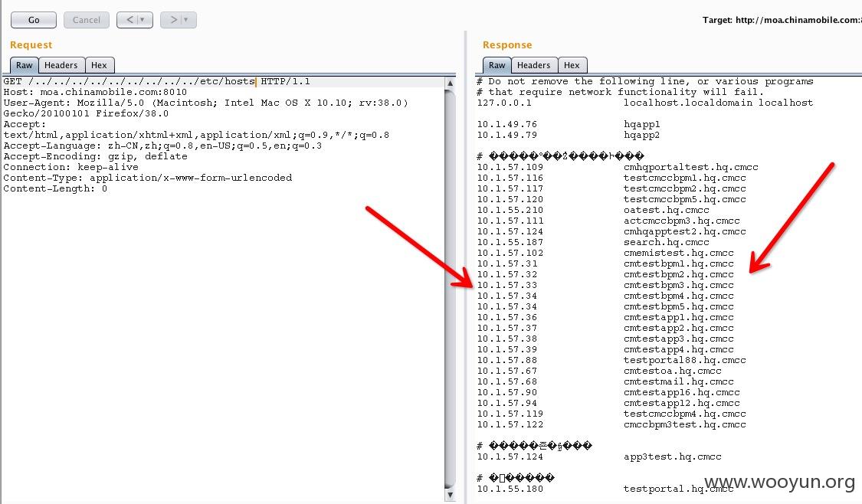Click the Request panel heading
Image resolution: width=862 pixels, height=504 pixels.
point(31,45)
